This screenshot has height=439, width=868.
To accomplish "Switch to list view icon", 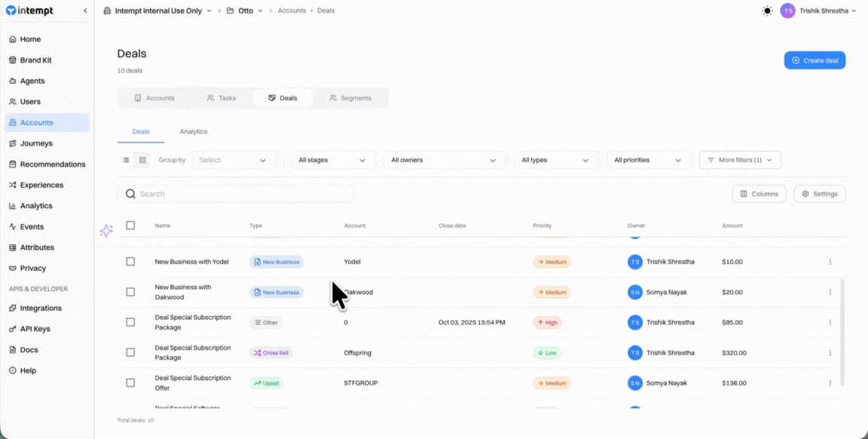I will [x=127, y=160].
